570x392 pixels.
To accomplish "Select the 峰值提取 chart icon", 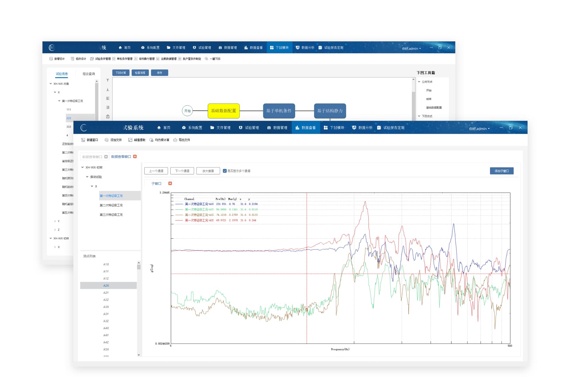I will pyautogui.click(x=130, y=140).
